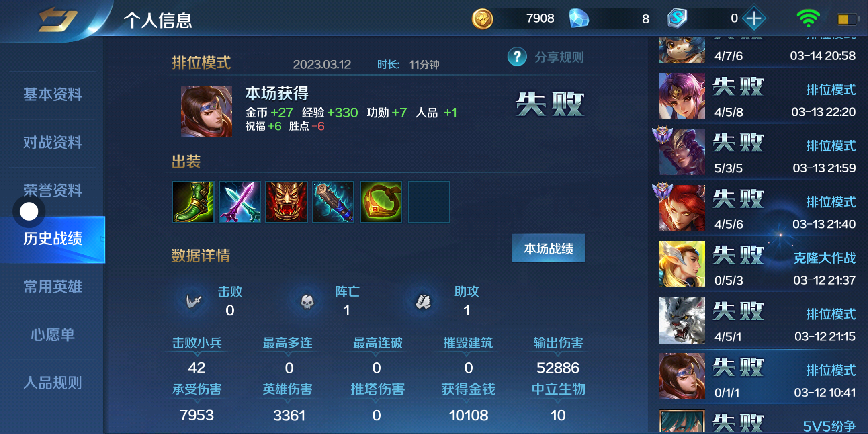Open the 基本资料 tab

pos(53,95)
